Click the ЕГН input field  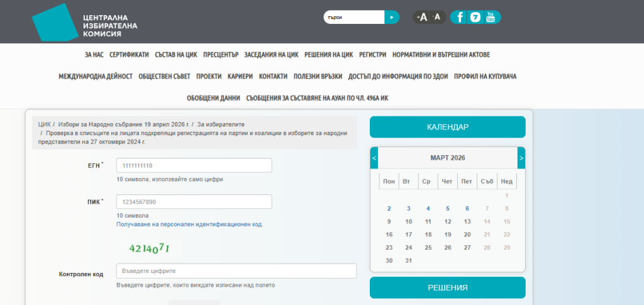coord(194,165)
